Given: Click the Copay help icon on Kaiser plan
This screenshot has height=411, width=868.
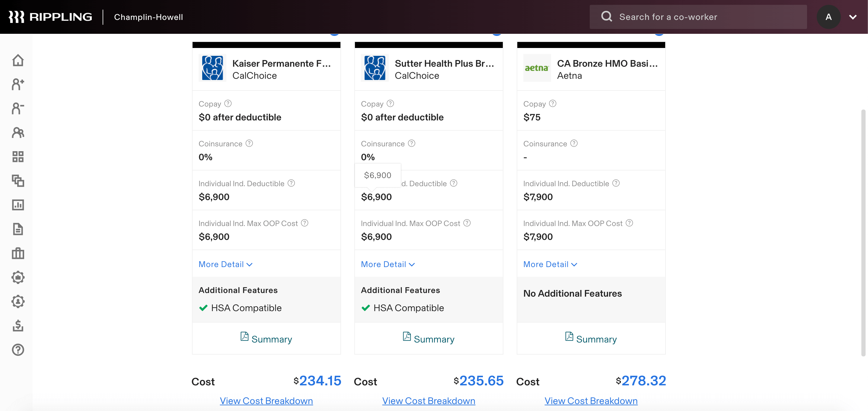Looking at the screenshot, I should (228, 104).
